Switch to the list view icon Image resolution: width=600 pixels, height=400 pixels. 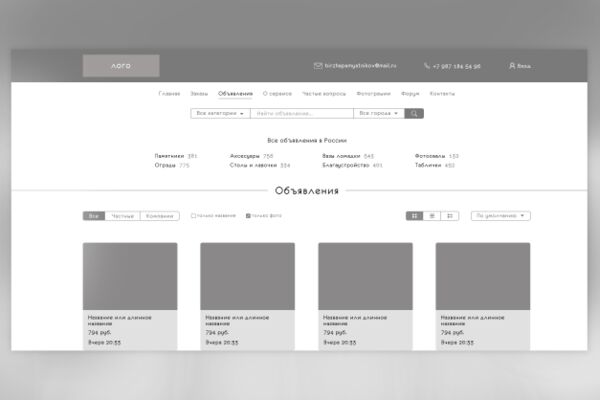pyautogui.click(x=432, y=216)
